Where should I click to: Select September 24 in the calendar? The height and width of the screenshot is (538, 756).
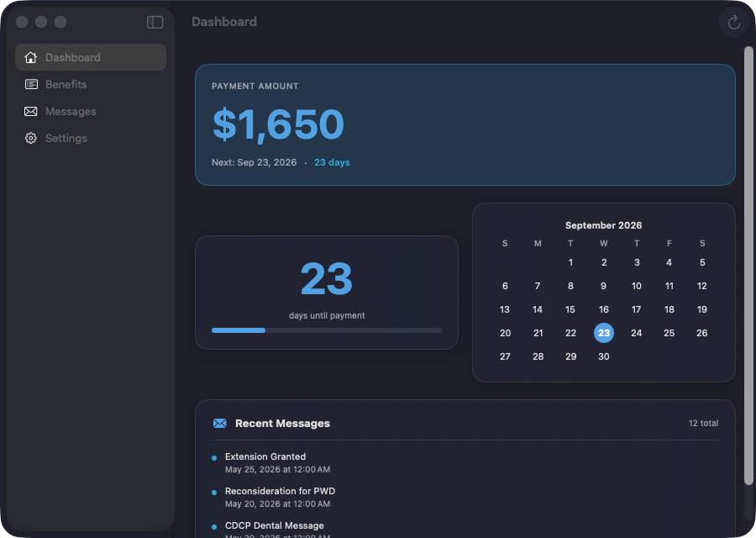tap(637, 333)
